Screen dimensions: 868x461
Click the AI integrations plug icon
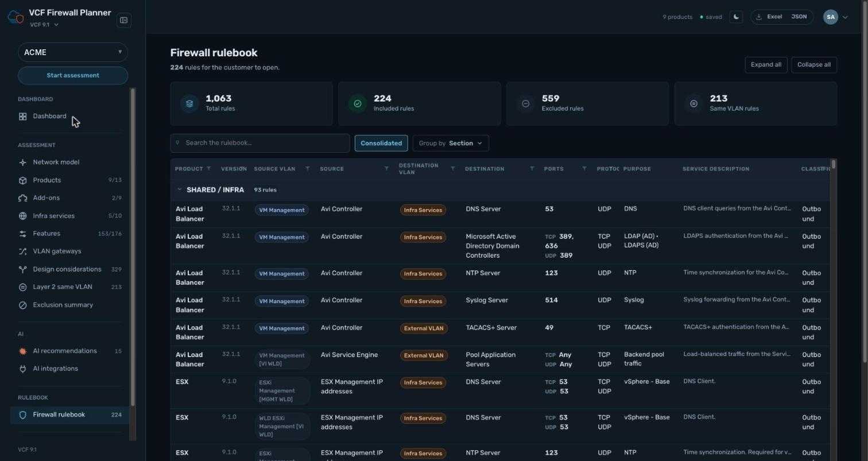pos(23,369)
